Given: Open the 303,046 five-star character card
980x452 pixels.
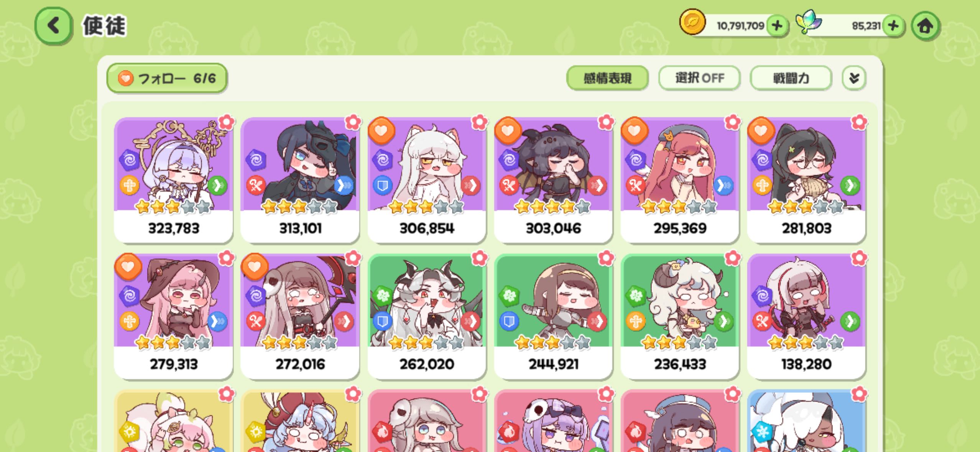Looking at the screenshot, I should point(553,180).
